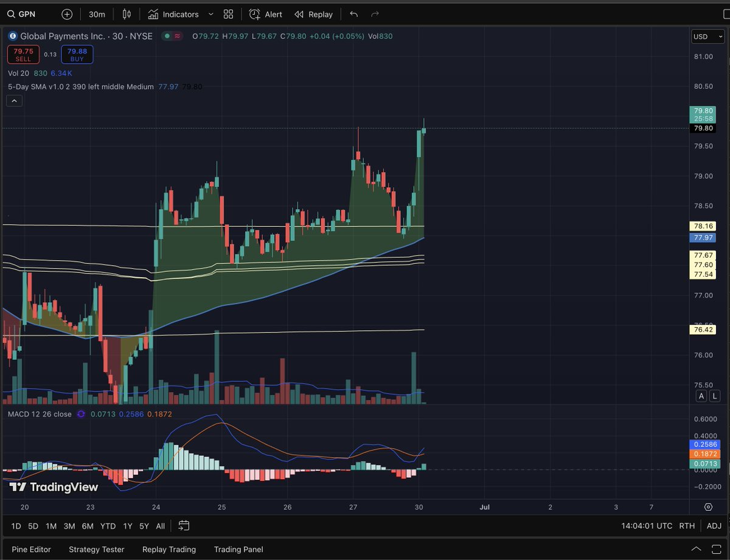The image size is (730, 560).
Task: Open timezone menu at 14:04:01 UTC
Action: tap(647, 526)
